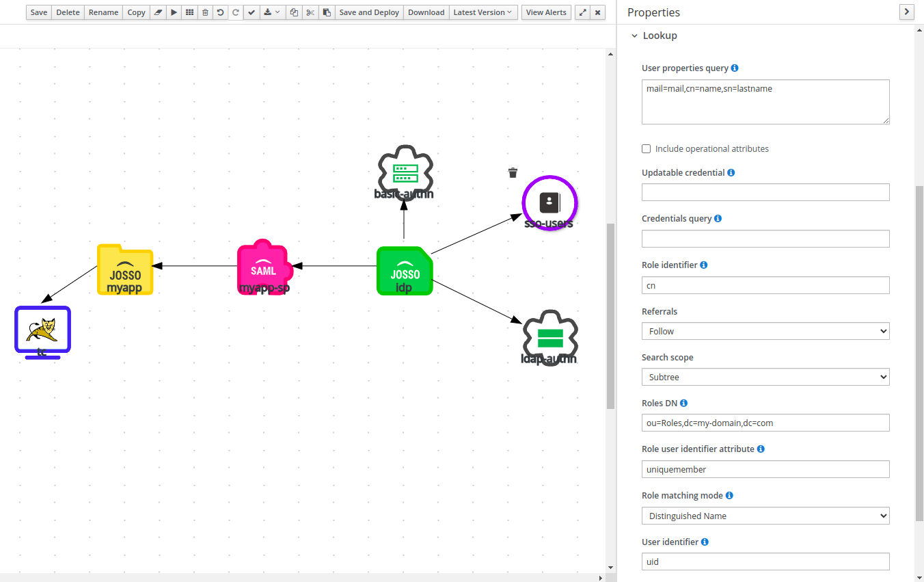This screenshot has width=924, height=582.
Task: Click the Copy button
Action: click(137, 12)
